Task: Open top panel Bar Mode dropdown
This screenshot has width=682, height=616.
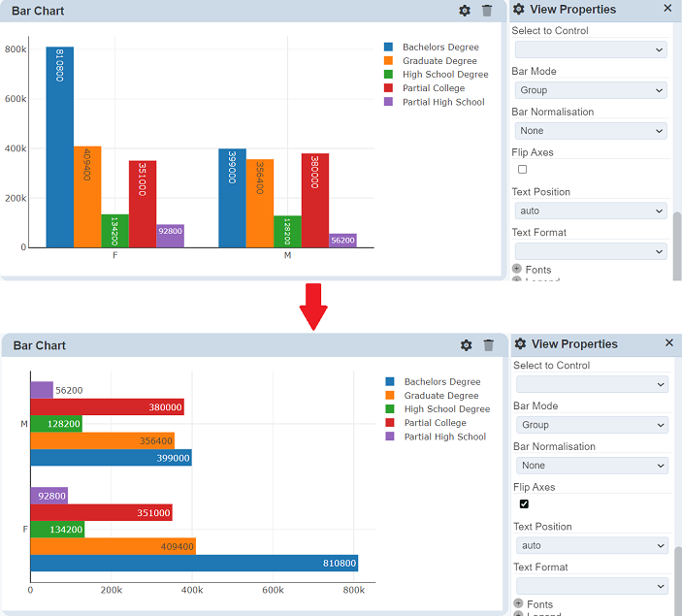Action: 591,90
